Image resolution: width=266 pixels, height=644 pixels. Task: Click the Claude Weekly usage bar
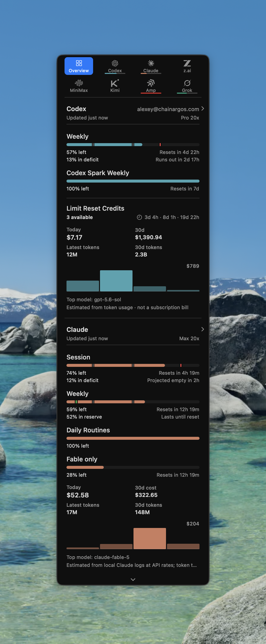pyautogui.click(x=133, y=402)
